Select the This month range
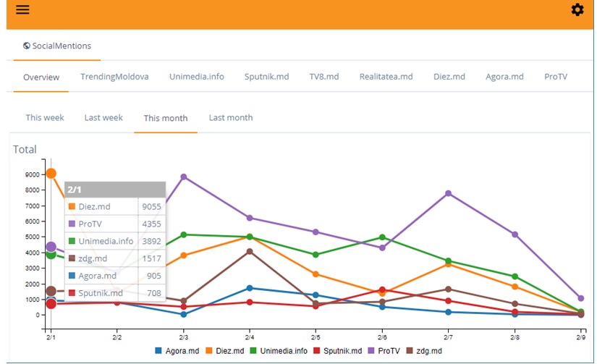This screenshot has width=597, height=364. click(166, 118)
